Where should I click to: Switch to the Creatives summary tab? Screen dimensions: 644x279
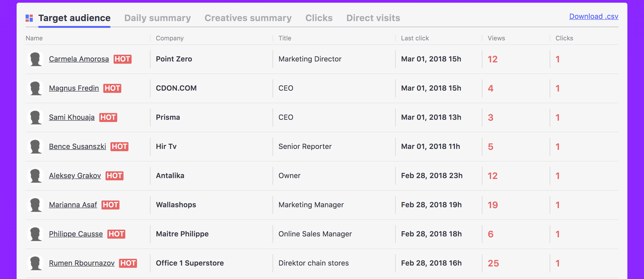(x=248, y=18)
